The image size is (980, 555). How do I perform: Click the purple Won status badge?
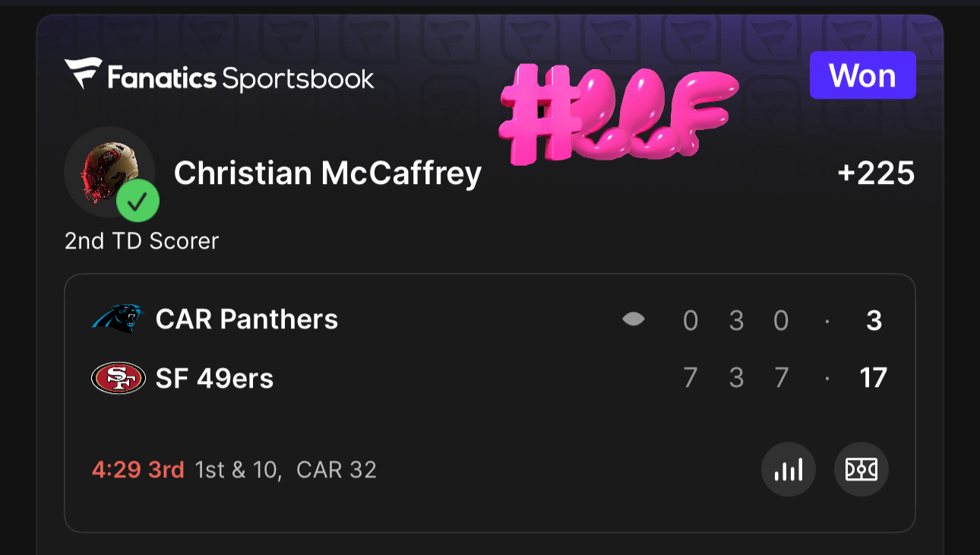[862, 75]
